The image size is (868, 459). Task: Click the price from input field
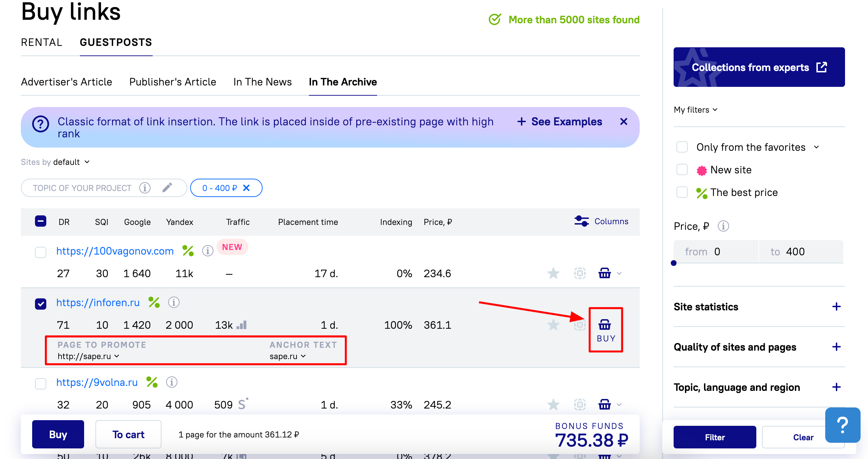(716, 251)
